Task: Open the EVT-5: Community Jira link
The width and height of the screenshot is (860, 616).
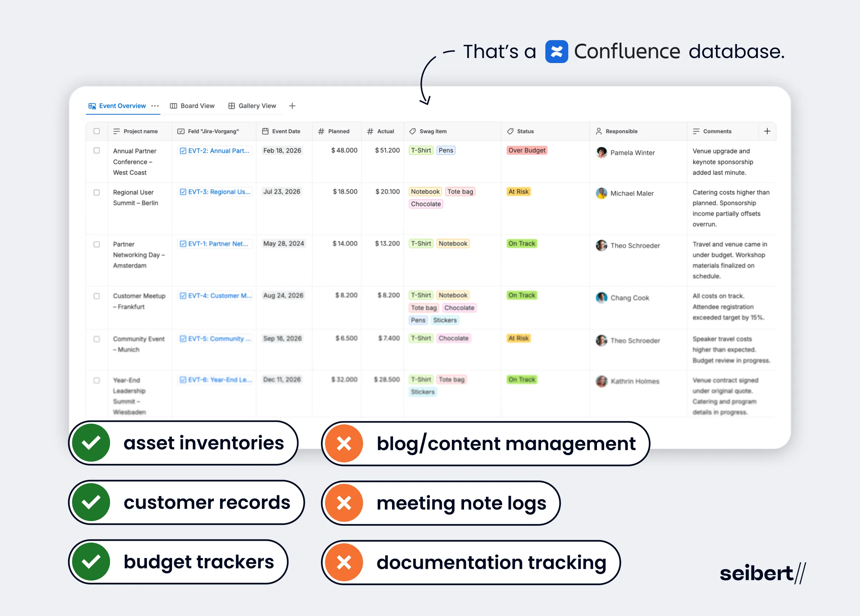Action: [215, 338]
